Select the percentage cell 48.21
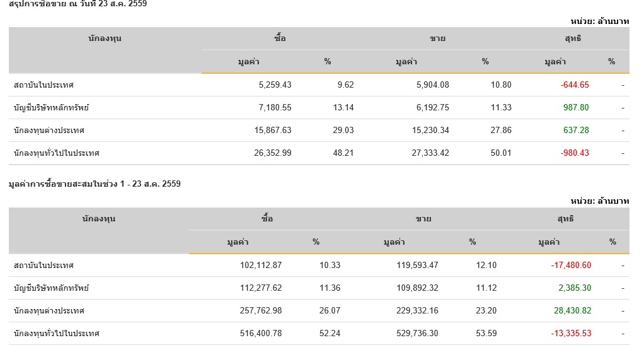The width and height of the screenshot is (644, 345). (343, 153)
